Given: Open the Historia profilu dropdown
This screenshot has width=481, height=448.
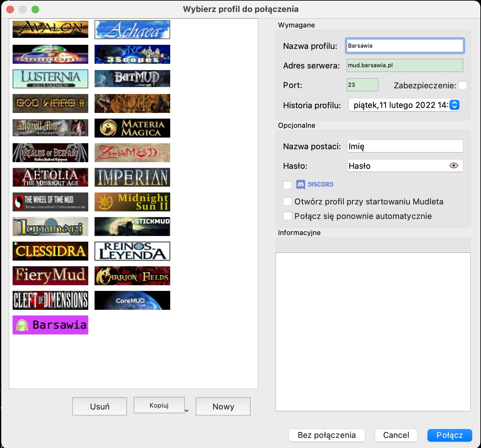Looking at the screenshot, I should point(405,105).
